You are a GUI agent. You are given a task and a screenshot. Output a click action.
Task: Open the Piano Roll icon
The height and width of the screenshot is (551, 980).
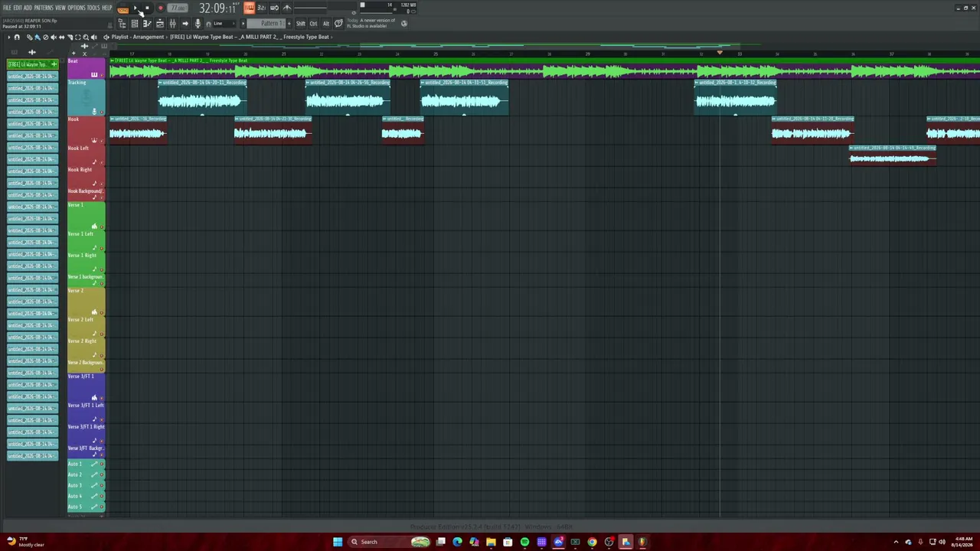[x=147, y=24]
